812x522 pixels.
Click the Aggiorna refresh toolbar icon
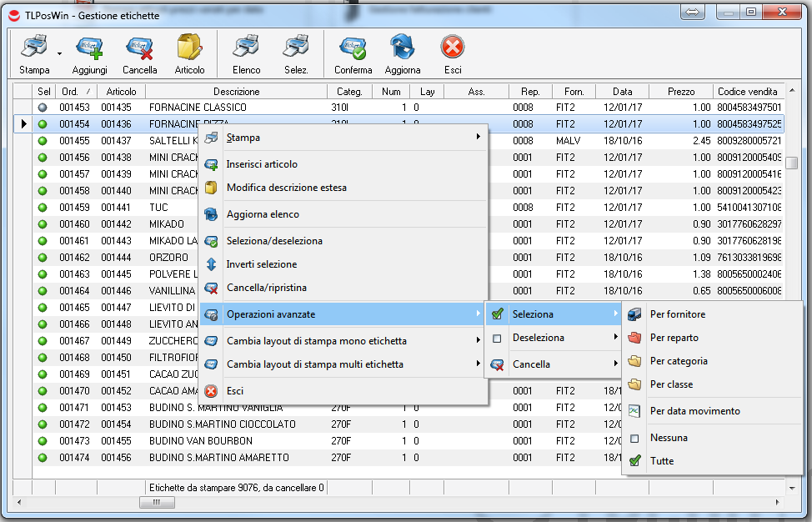click(x=403, y=48)
